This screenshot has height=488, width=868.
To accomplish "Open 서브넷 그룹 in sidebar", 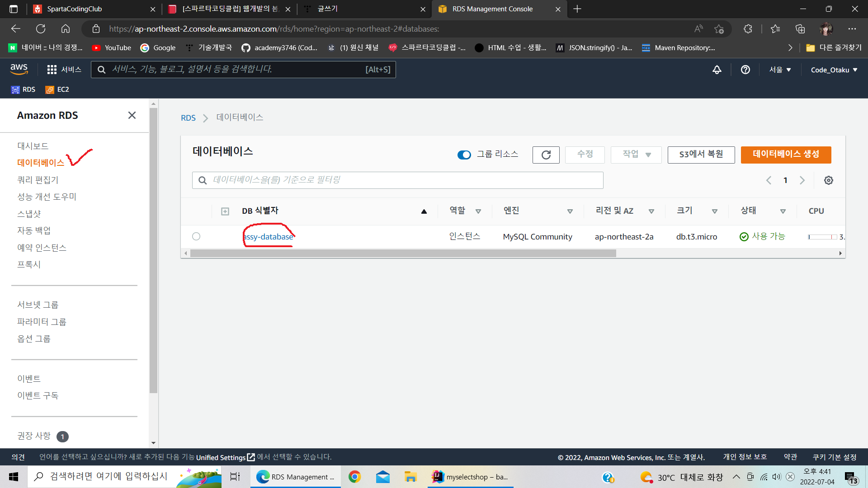I will coord(38,305).
